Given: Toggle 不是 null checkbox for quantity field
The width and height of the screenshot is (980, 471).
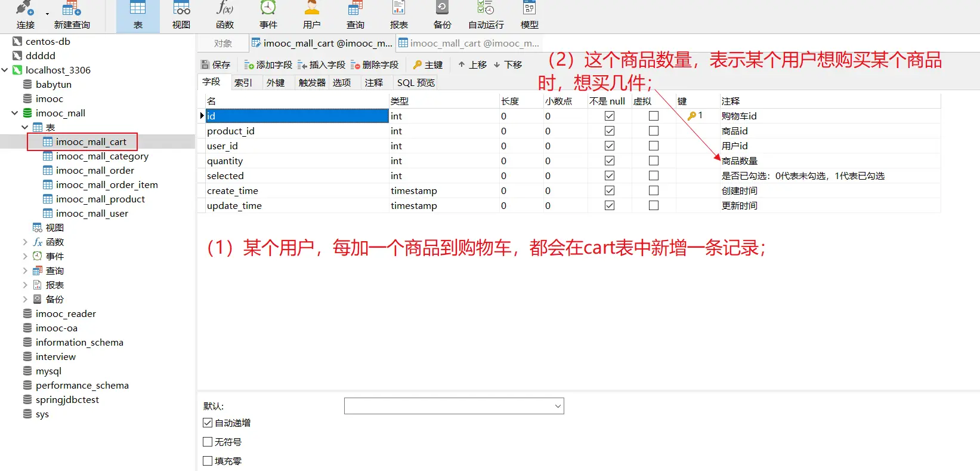Looking at the screenshot, I should pyautogui.click(x=610, y=161).
